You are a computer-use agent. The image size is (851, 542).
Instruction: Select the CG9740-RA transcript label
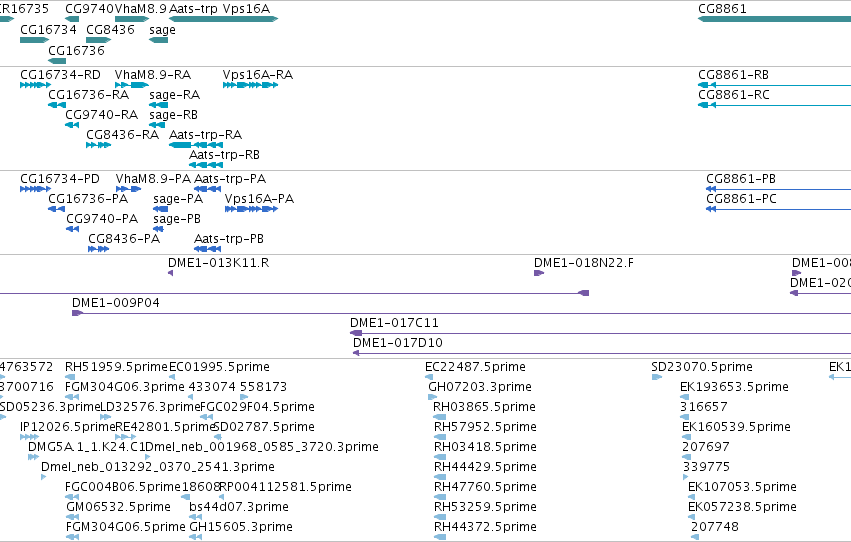(x=101, y=114)
